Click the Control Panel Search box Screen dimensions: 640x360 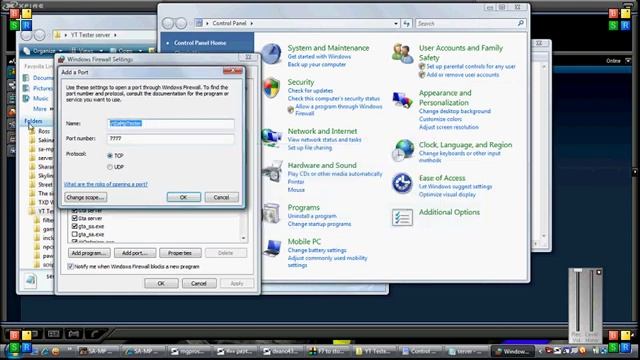point(466,24)
